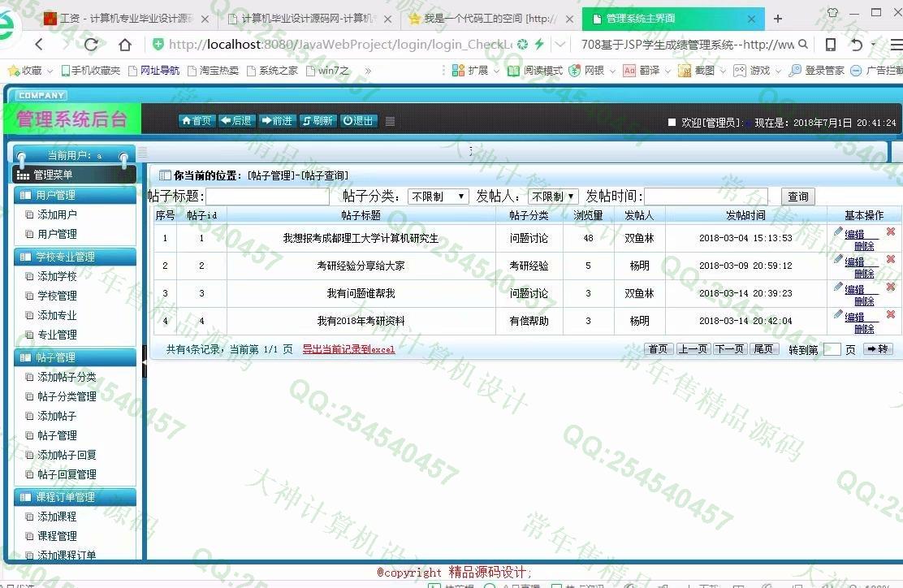
Task: Open the 网银 online banking shortcut
Action: [586, 71]
